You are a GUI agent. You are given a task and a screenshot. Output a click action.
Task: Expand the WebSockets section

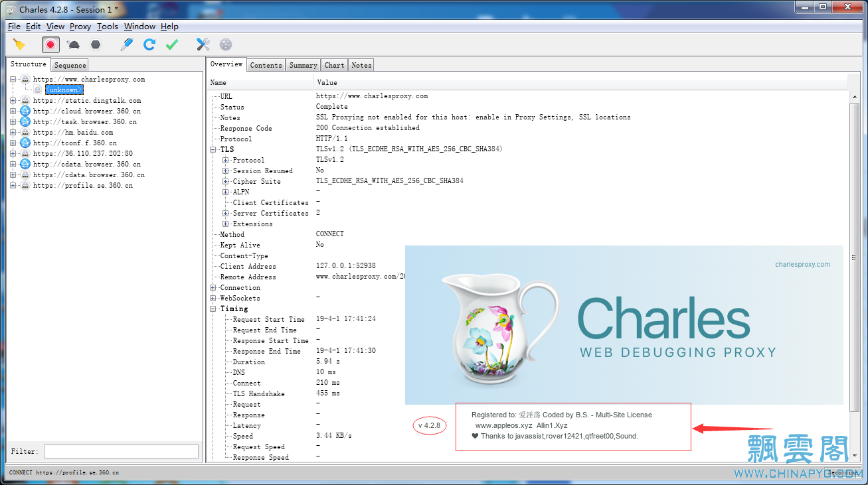point(213,299)
